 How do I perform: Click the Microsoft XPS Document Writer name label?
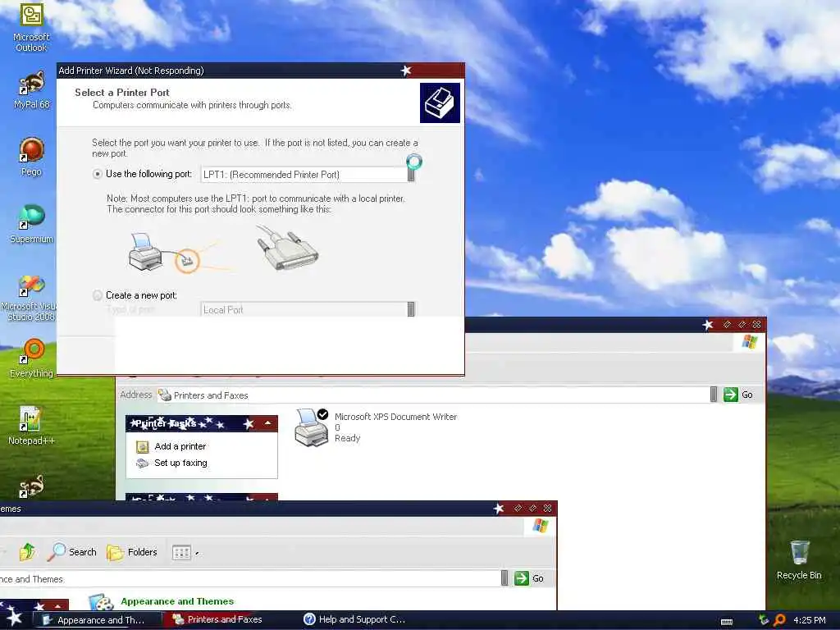(x=395, y=417)
